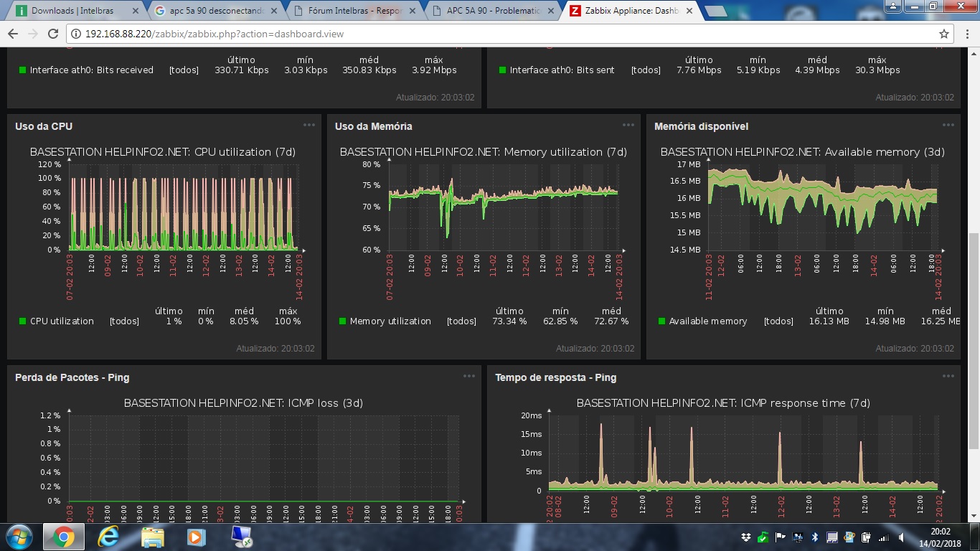Image resolution: width=980 pixels, height=551 pixels.
Task: Click the CPU utilization (7d) graph
Action: pos(185,207)
